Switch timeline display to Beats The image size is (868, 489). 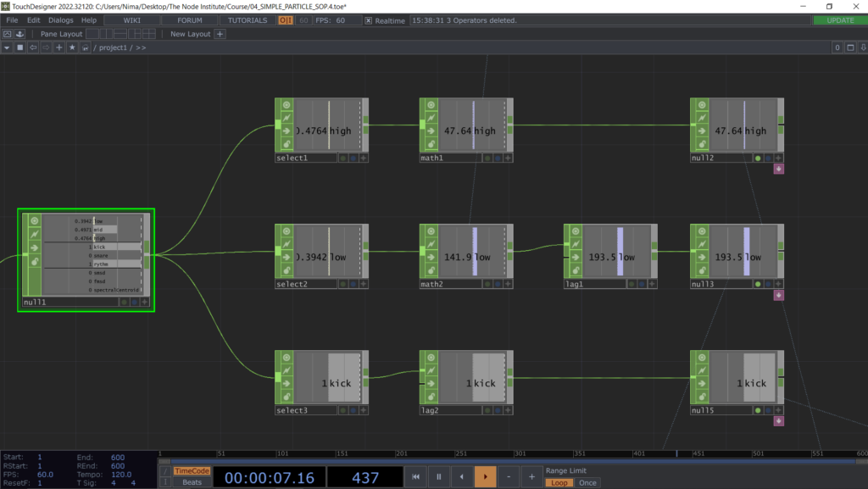192,482
